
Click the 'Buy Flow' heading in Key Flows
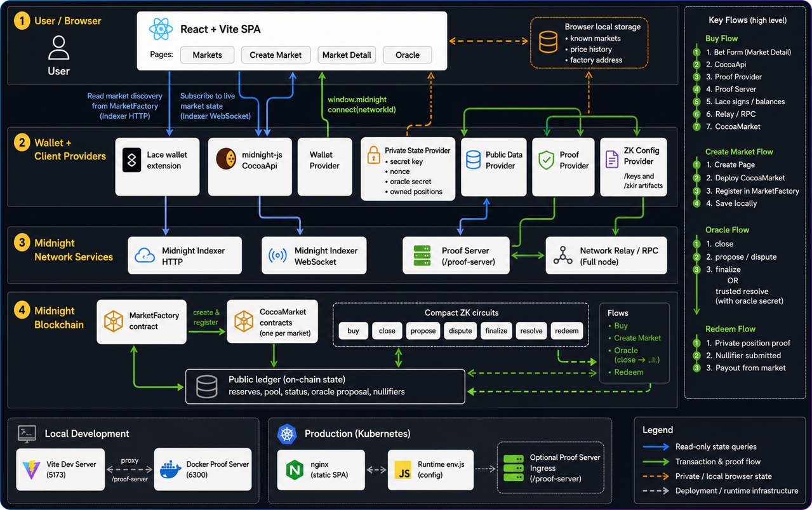click(722, 38)
